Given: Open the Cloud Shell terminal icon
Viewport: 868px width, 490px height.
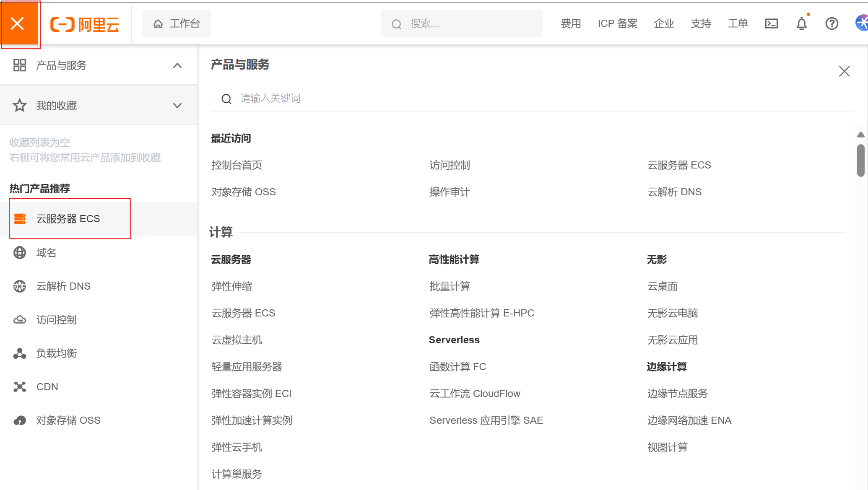Looking at the screenshot, I should click(x=771, y=24).
